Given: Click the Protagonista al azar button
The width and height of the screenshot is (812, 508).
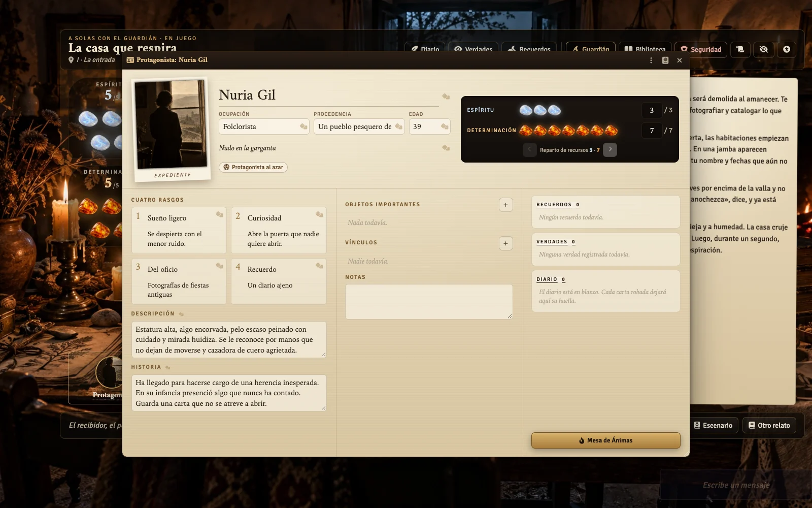Looking at the screenshot, I should click(253, 167).
